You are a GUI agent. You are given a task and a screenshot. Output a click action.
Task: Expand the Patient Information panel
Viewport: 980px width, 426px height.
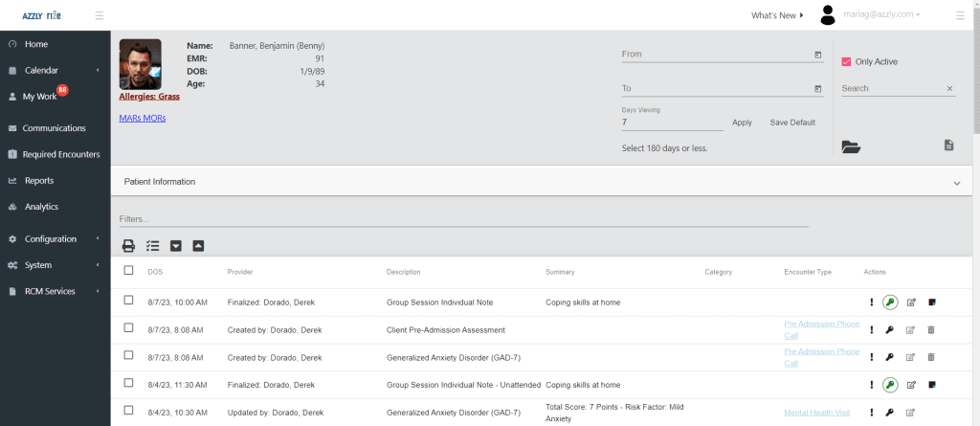(955, 182)
